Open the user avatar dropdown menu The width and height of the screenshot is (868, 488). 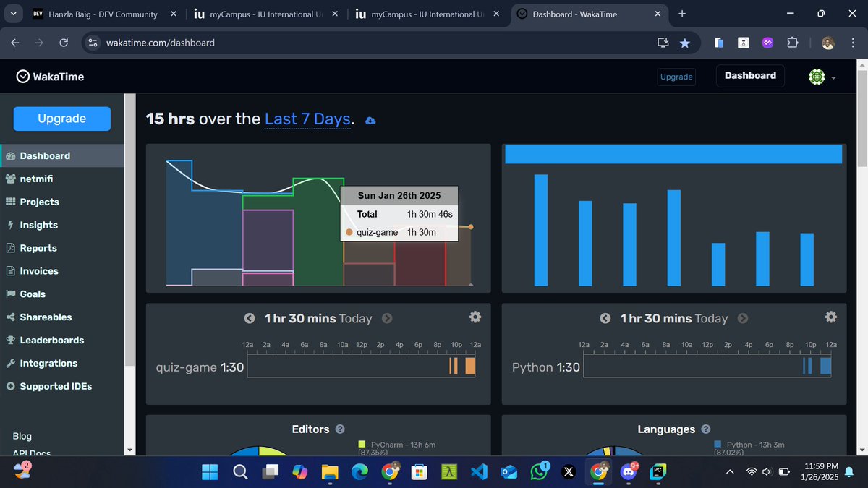coord(822,77)
